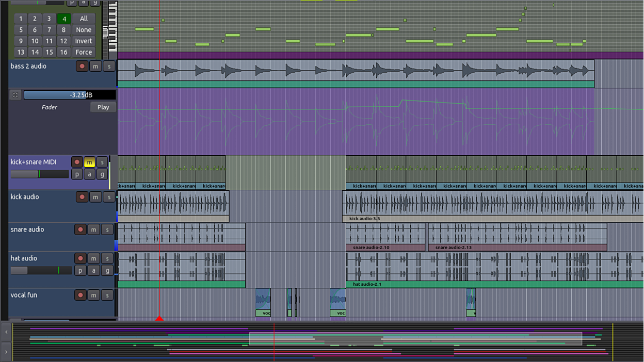Screen dimensions: 644x362
Task: Solo the hat audio track
Action: pos(107,258)
